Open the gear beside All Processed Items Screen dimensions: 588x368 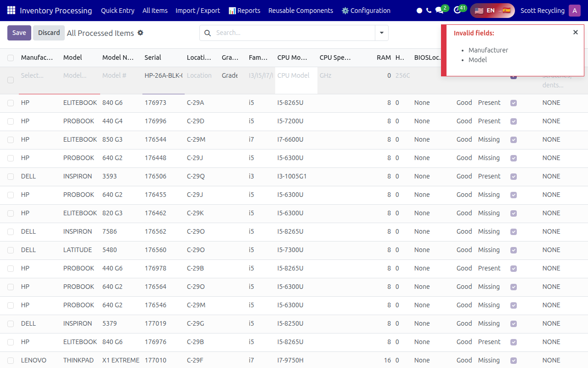(141, 33)
